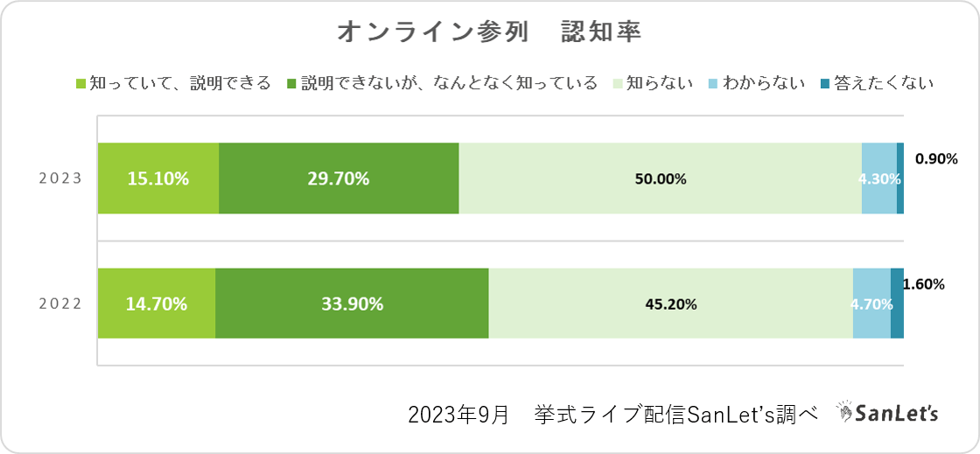Click the dark green legend swatch for 説明できないが
This screenshot has height=454, width=980.
tap(291, 84)
